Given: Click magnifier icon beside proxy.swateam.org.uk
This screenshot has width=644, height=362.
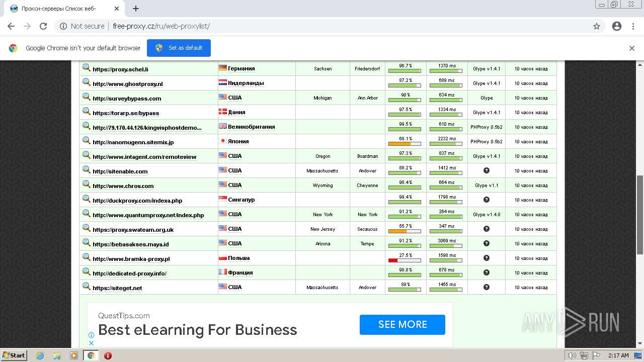Looking at the screenshot, I should pos(87,228).
